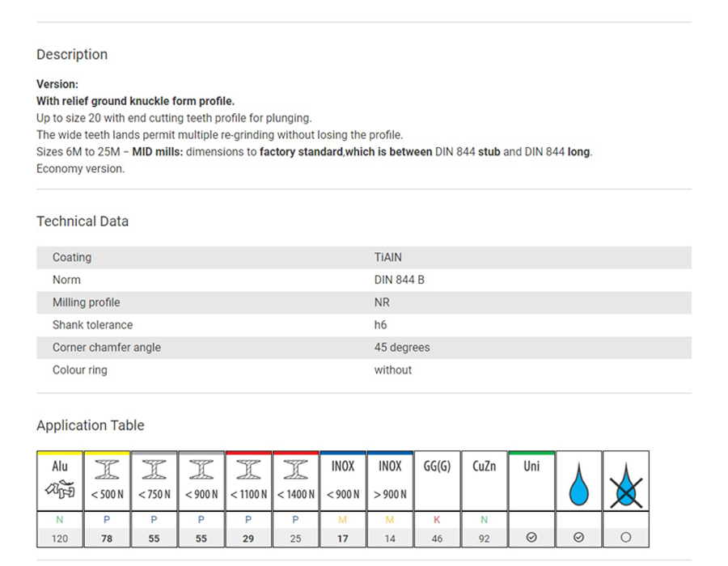Screen dimensions: 728x566
Task: Select the steel < 500 N icon
Action: pos(107,481)
